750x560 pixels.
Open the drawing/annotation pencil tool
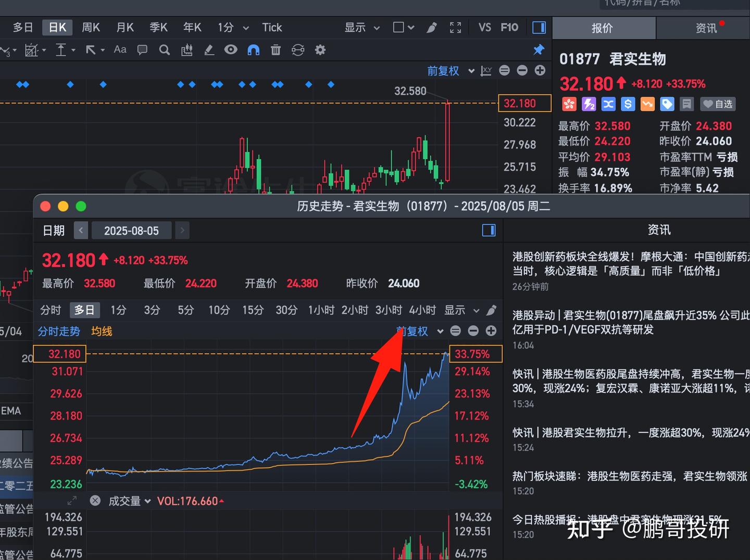(209, 50)
